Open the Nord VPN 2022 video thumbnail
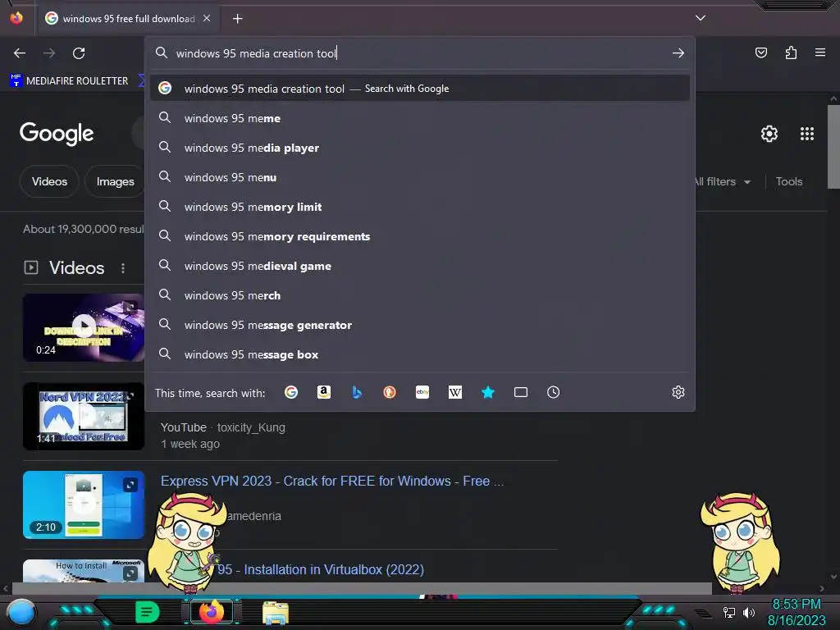This screenshot has height=630, width=840. click(x=84, y=416)
